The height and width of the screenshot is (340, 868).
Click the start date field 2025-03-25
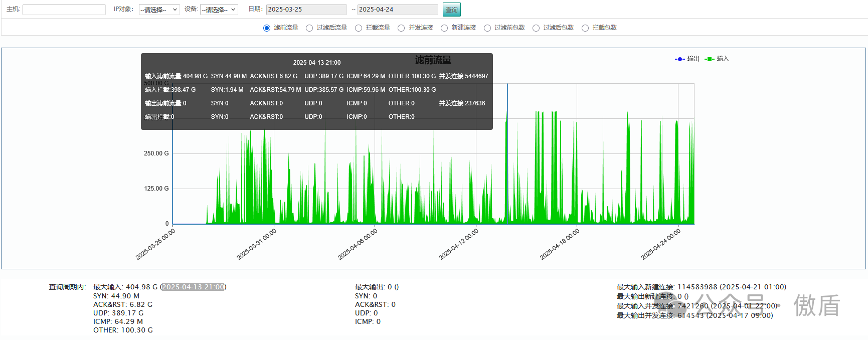[306, 10]
